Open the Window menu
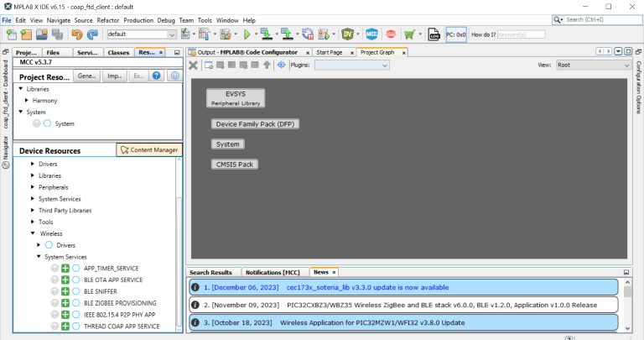644x340 pixels. point(227,20)
